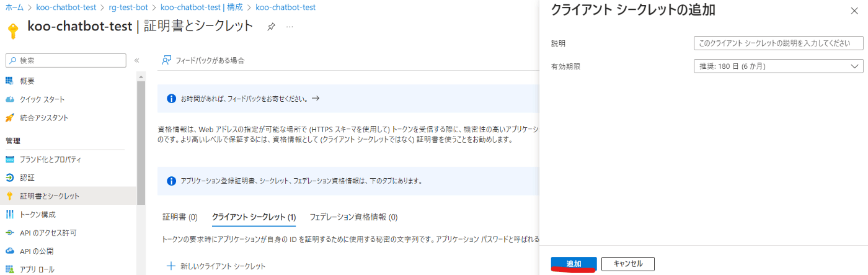Click the info icon in the tabs notice
This screenshot has height=275, width=868.
172,181
